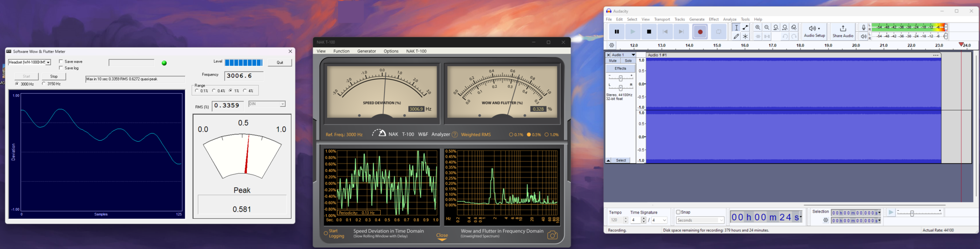Click the Zoom Toggle icon
The image size is (980, 249).
pyautogui.click(x=794, y=27)
